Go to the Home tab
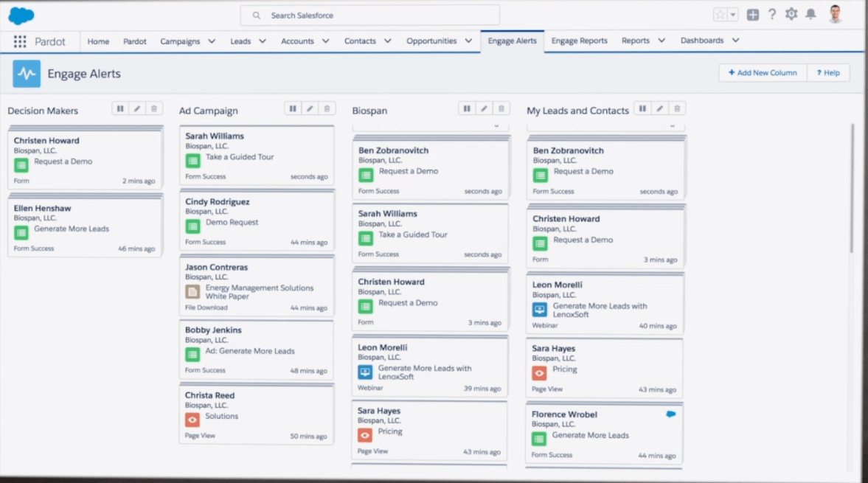868x483 pixels. point(98,41)
